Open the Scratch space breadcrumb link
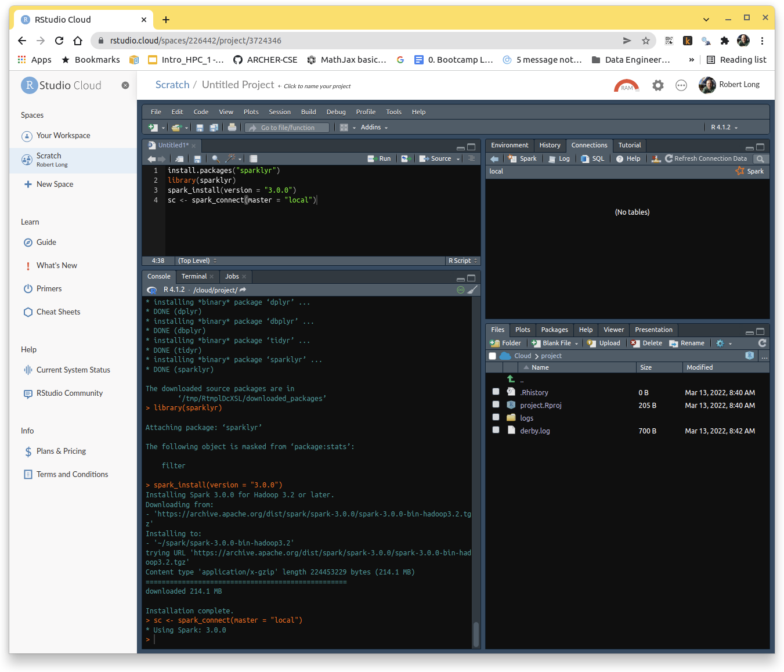 coord(172,85)
